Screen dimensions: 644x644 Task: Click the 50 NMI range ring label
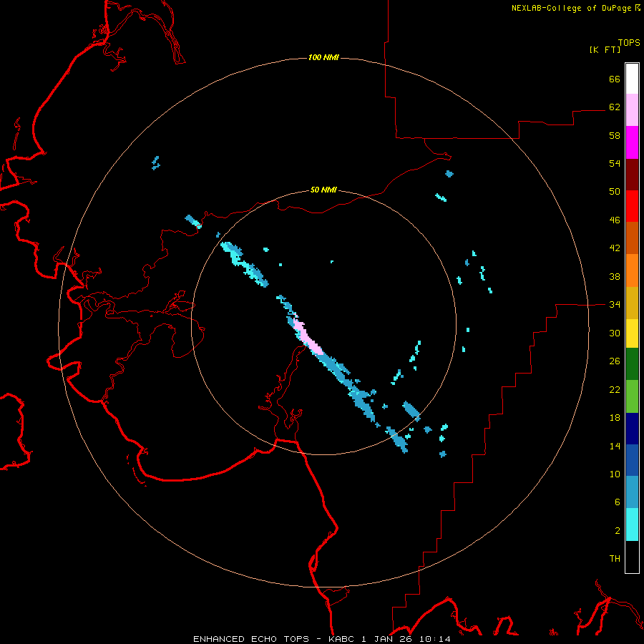point(323,190)
